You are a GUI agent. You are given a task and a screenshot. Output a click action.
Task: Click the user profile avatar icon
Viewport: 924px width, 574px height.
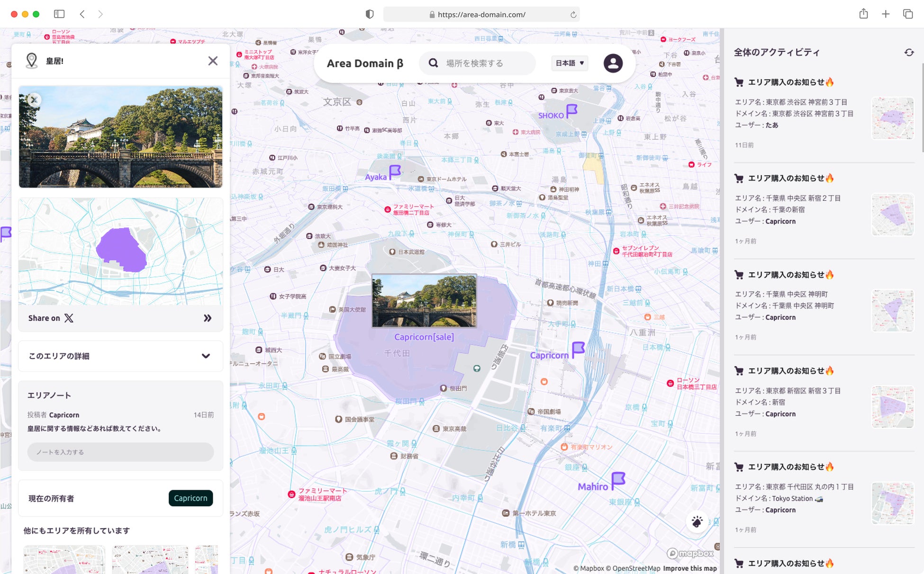pyautogui.click(x=613, y=63)
